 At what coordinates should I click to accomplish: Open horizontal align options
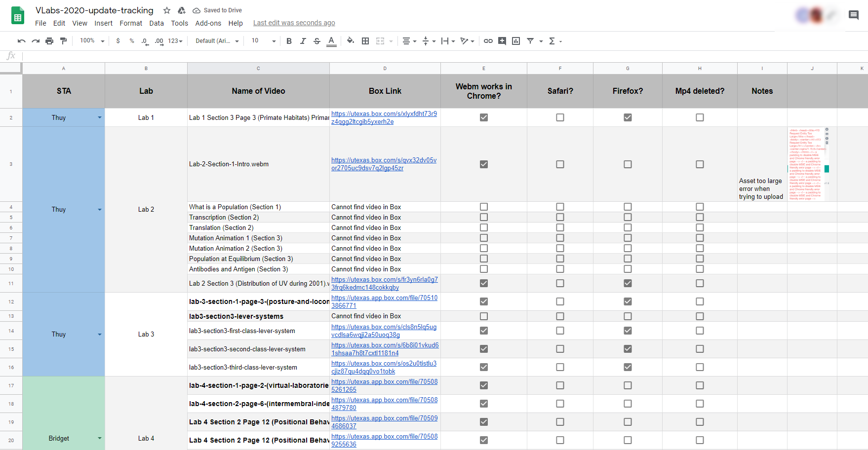click(x=409, y=41)
